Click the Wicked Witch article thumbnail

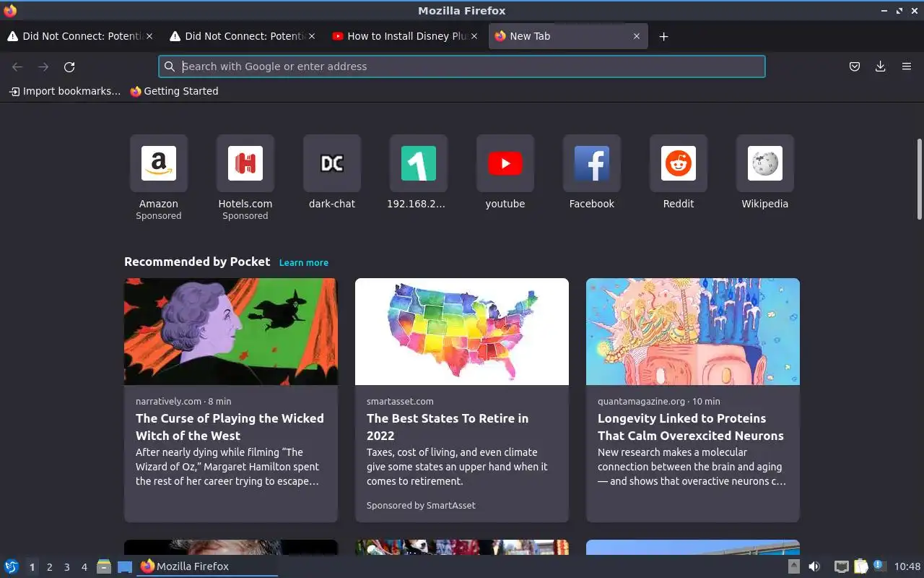pos(231,332)
